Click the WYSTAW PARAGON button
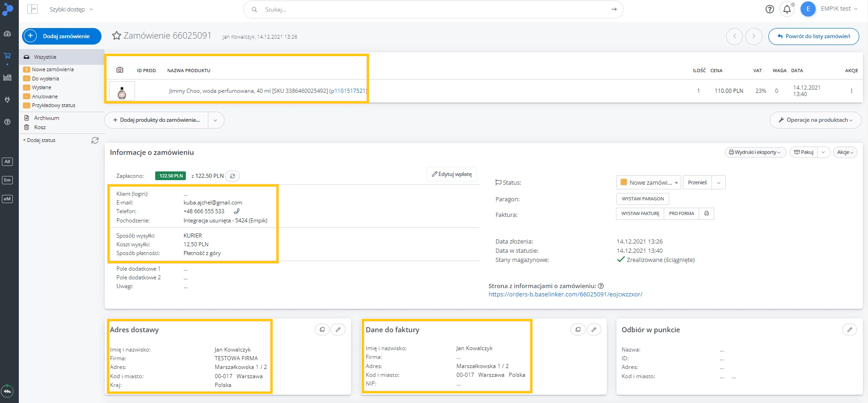The image size is (868, 403). 643,199
